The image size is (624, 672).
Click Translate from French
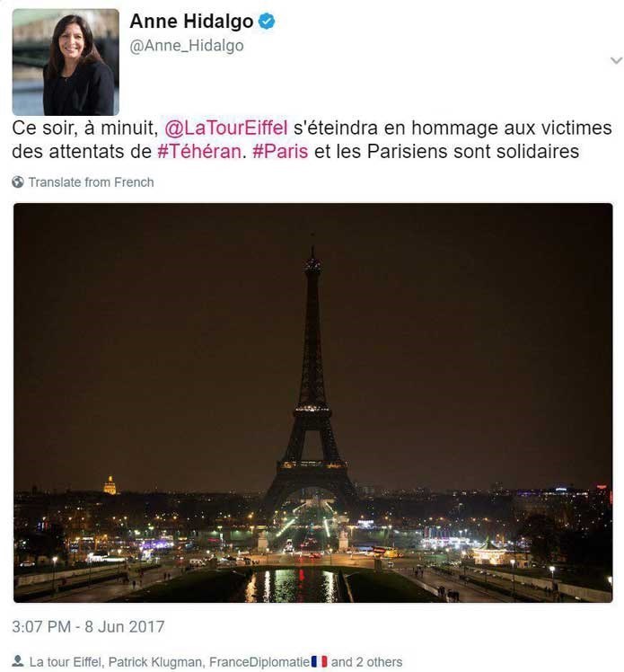[x=91, y=182]
